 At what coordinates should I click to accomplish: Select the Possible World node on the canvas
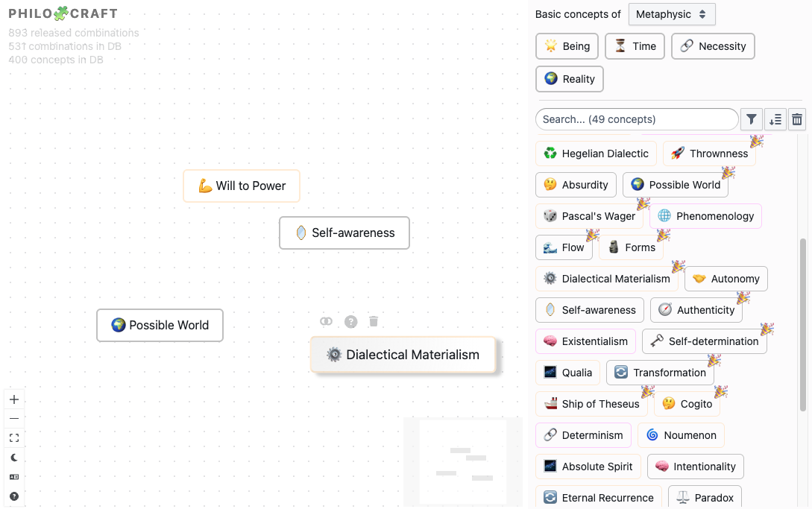click(x=160, y=325)
